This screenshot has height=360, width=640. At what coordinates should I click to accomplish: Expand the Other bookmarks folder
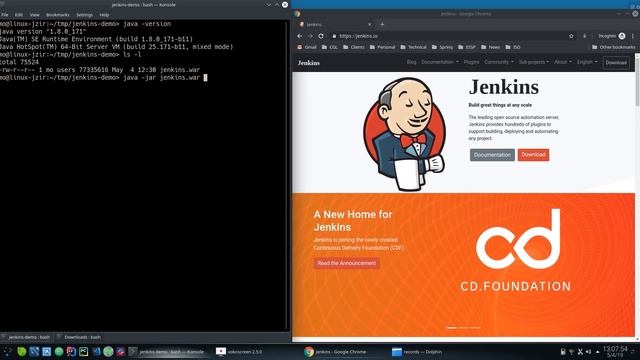click(613, 47)
